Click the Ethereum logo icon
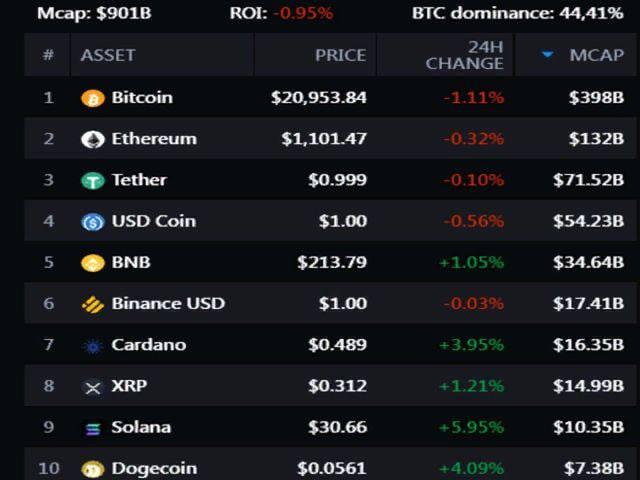This screenshot has height=480, width=640. 93,140
